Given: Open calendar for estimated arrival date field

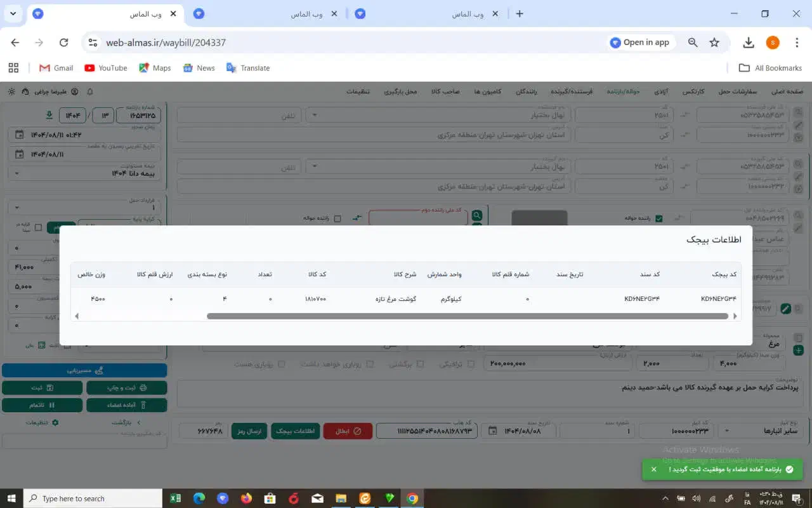Looking at the screenshot, I should click(19, 154).
